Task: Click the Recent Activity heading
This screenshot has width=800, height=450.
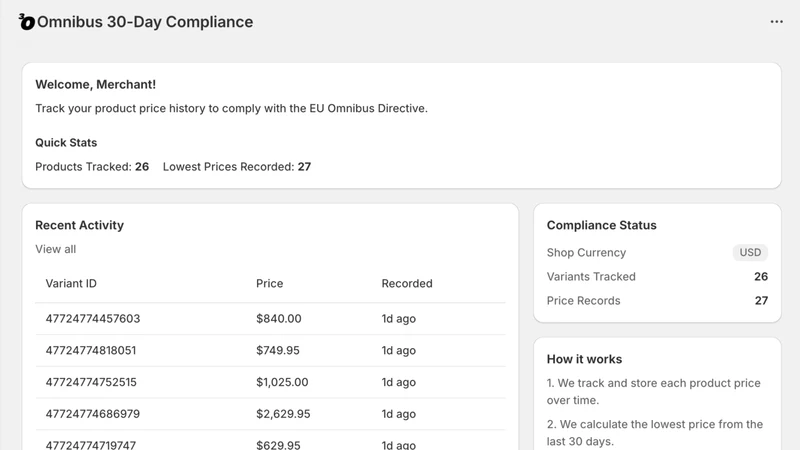Action: [x=80, y=225]
